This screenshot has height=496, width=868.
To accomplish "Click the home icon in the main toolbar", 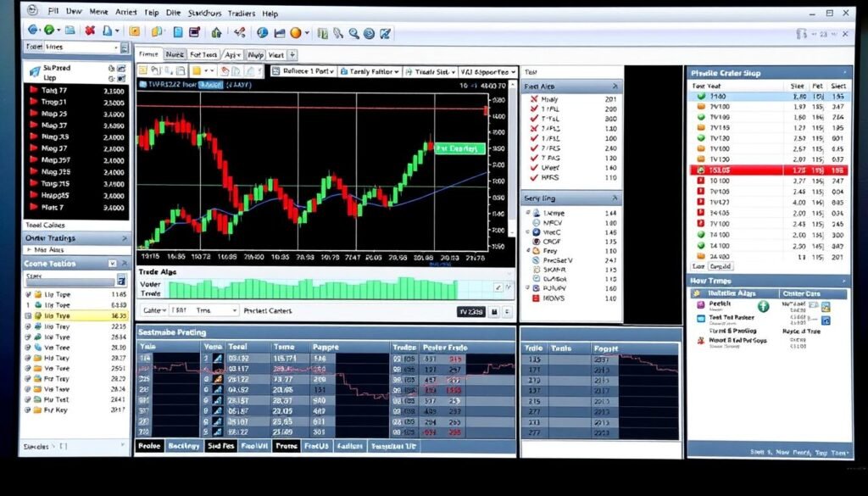I will pyautogui.click(x=217, y=32).
